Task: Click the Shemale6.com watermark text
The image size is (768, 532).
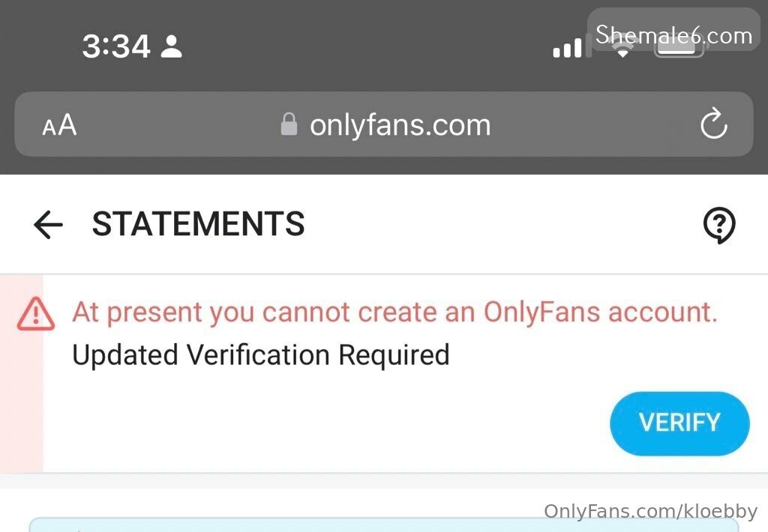Action: (x=673, y=35)
